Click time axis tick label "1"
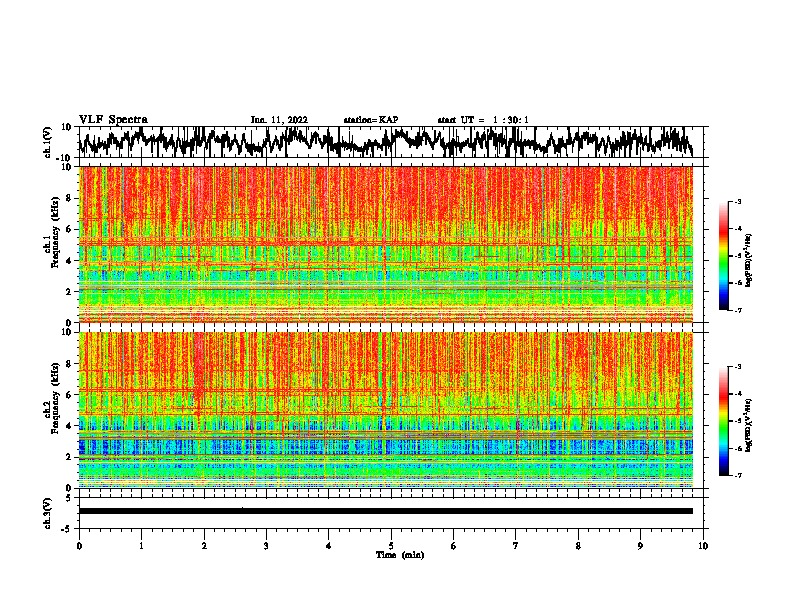The width and height of the screenshot is (792, 612). pyautogui.click(x=141, y=546)
